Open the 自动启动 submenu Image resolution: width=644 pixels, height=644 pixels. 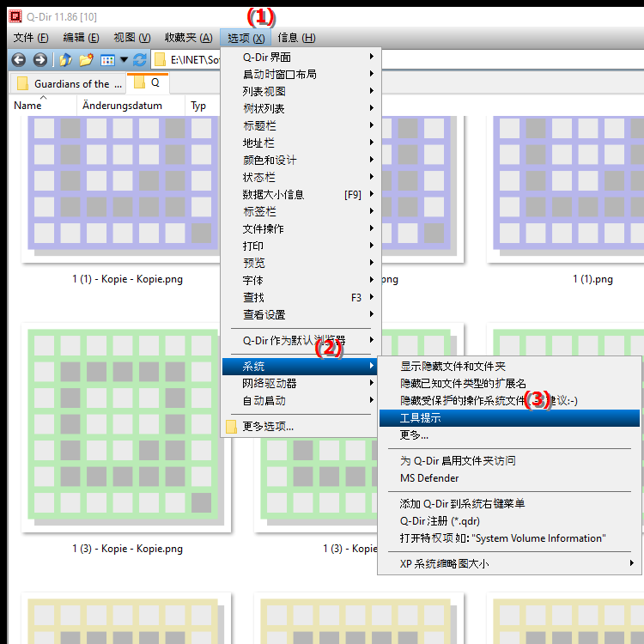[x=301, y=400]
